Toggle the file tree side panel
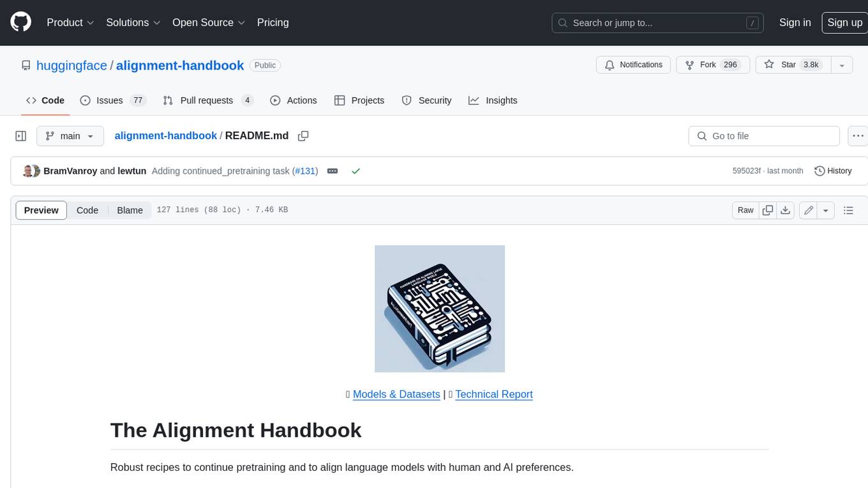This screenshot has height=488, width=868. [x=21, y=136]
